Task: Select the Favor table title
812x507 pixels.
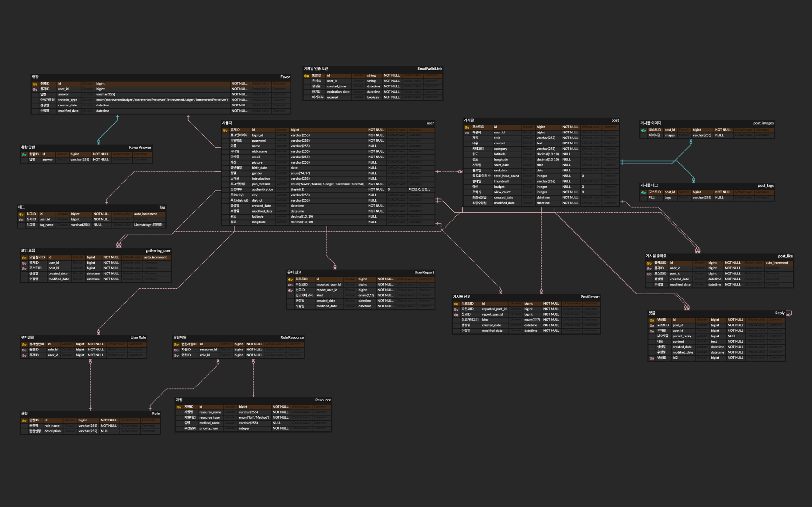Action: click(x=285, y=77)
